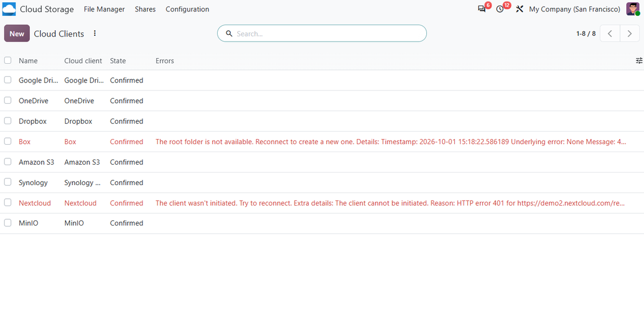Click Confirmed state in the MinIO row
644x319 pixels.
[127, 223]
